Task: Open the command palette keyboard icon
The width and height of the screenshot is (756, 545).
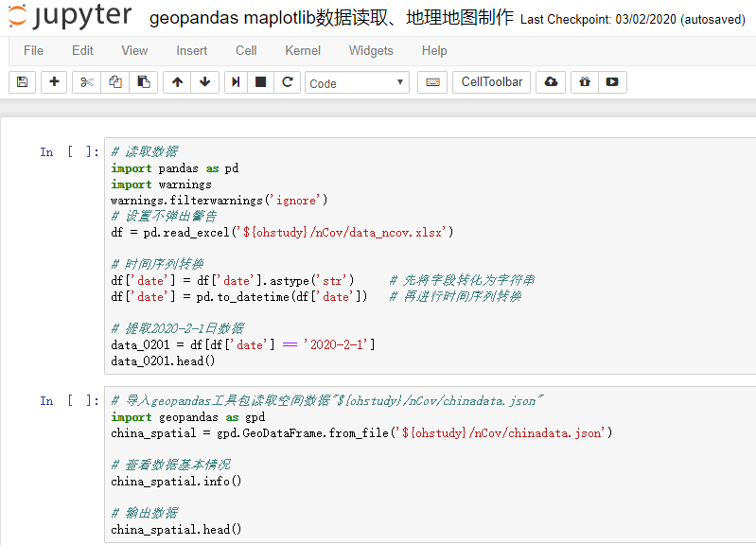Action: coord(432,82)
